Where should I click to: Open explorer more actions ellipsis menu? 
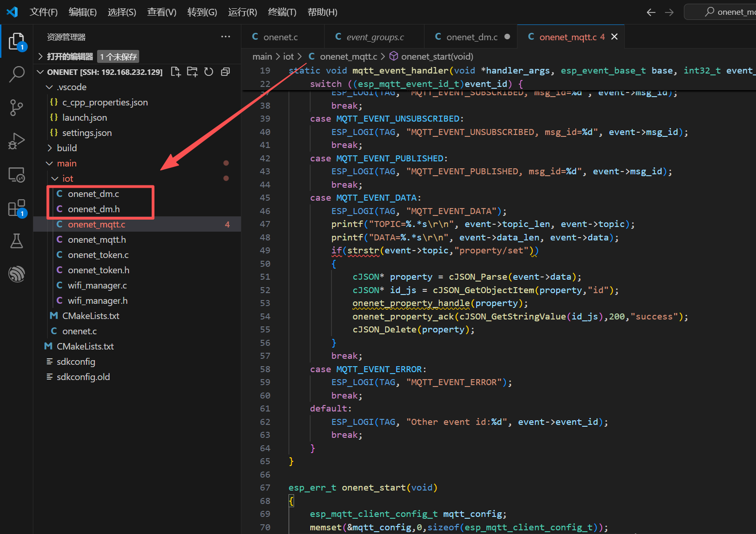point(226,37)
